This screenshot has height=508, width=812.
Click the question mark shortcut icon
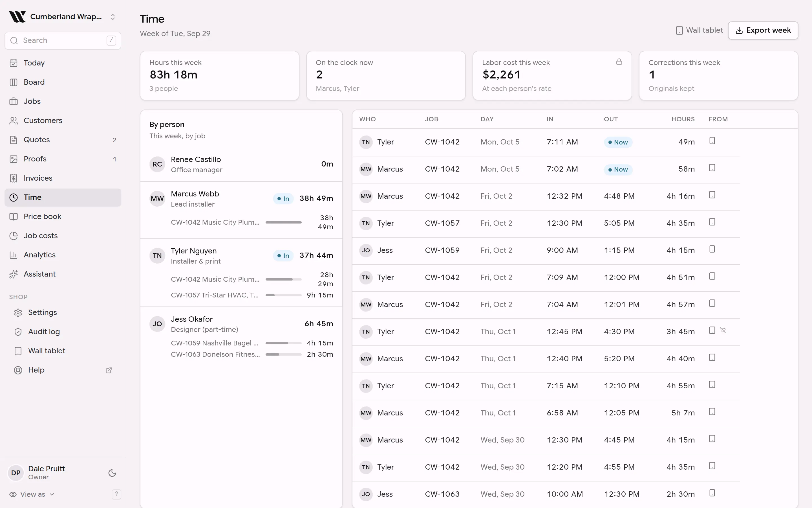tap(116, 494)
